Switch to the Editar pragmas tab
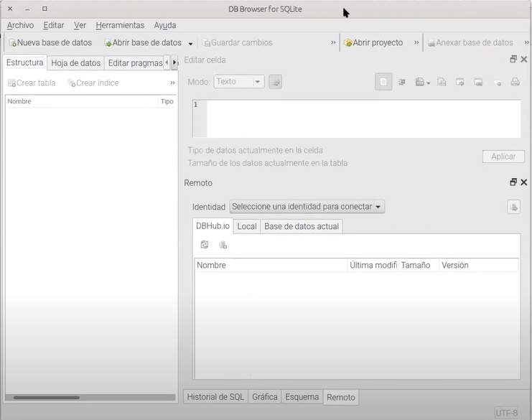Image resolution: width=532 pixels, height=420 pixels. pos(134,63)
